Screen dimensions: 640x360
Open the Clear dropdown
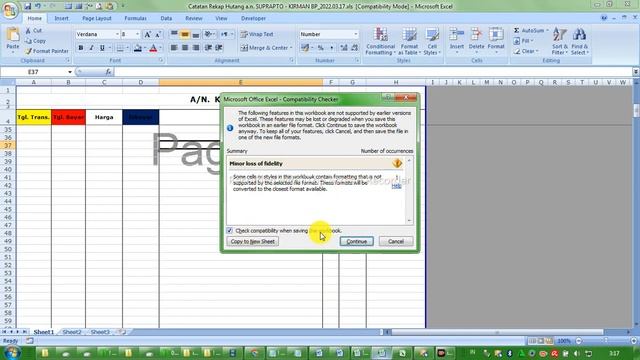(x=526, y=51)
